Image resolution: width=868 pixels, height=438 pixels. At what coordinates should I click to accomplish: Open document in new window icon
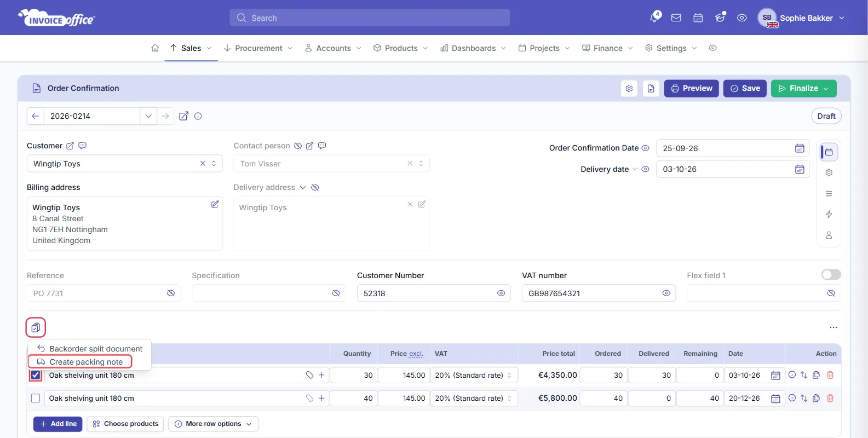tap(184, 116)
